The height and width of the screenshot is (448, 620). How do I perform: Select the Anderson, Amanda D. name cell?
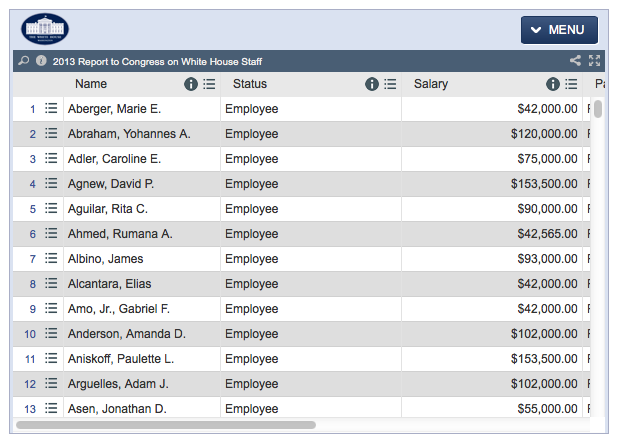pyautogui.click(x=127, y=334)
